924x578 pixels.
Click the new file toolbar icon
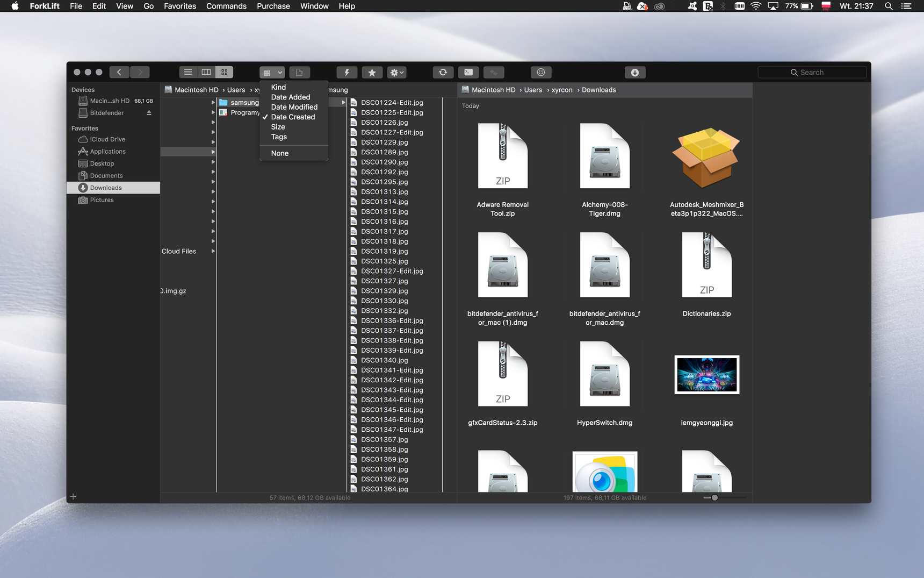point(299,73)
